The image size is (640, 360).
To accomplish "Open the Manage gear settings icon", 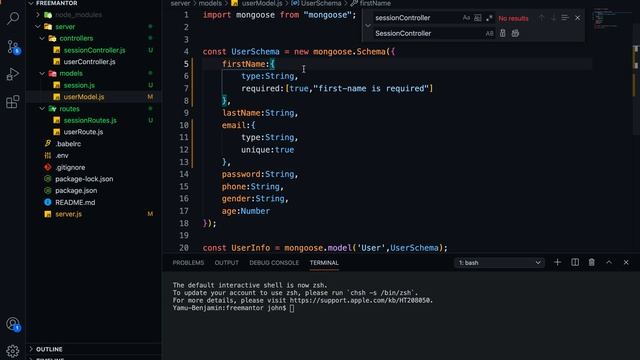I will [13, 351].
